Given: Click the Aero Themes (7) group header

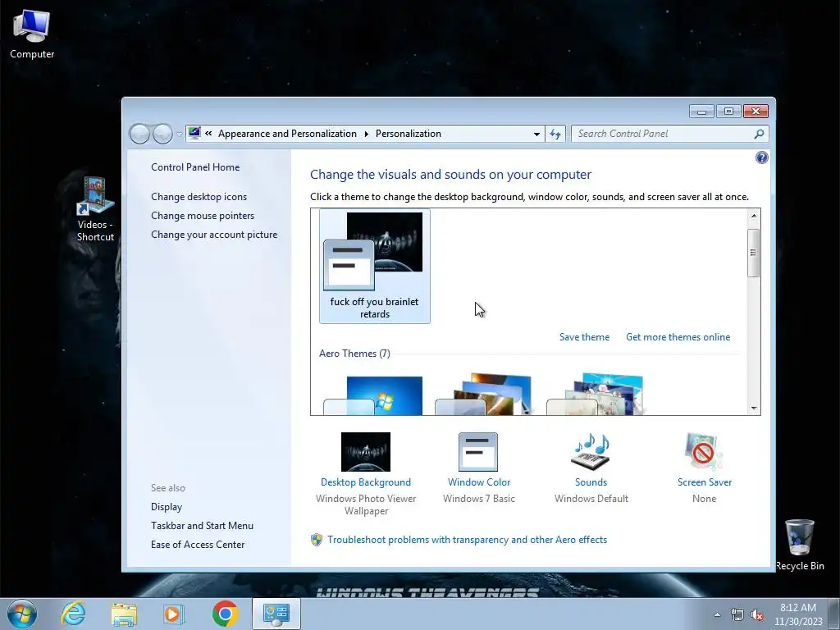Looking at the screenshot, I should [354, 354].
